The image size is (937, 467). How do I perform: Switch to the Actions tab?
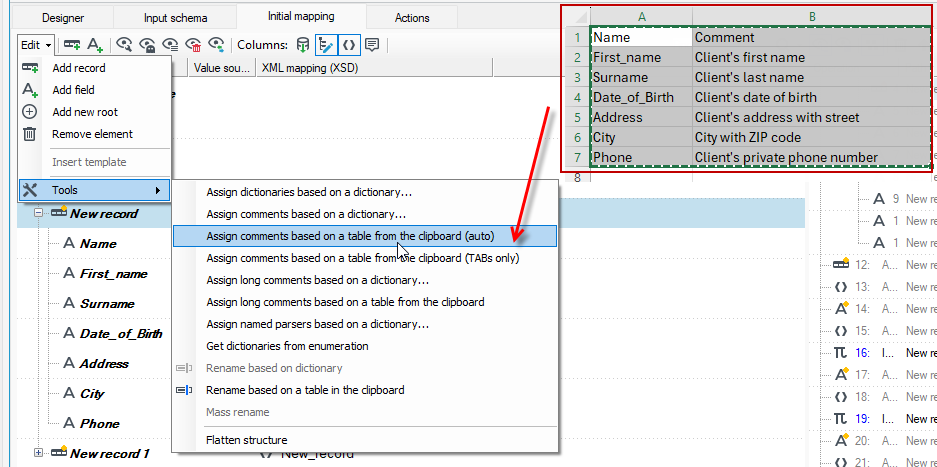412,18
